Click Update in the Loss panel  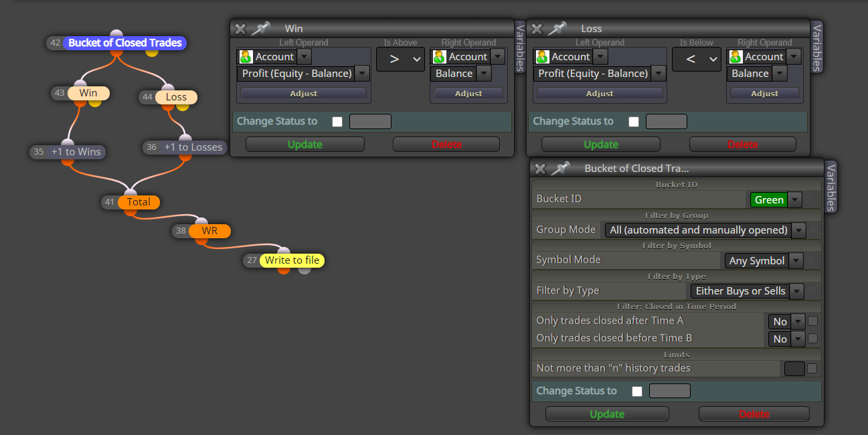[x=601, y=145]
